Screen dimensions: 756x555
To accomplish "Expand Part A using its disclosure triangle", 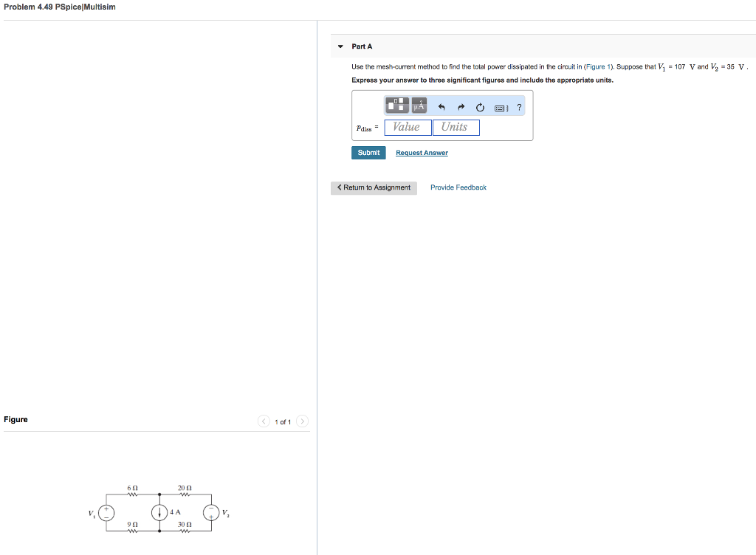I will [340, 46].
